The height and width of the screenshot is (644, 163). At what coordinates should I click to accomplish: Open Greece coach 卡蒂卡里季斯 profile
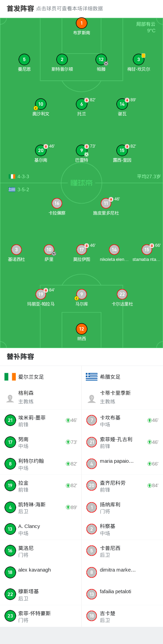click(x=122, y=397)
